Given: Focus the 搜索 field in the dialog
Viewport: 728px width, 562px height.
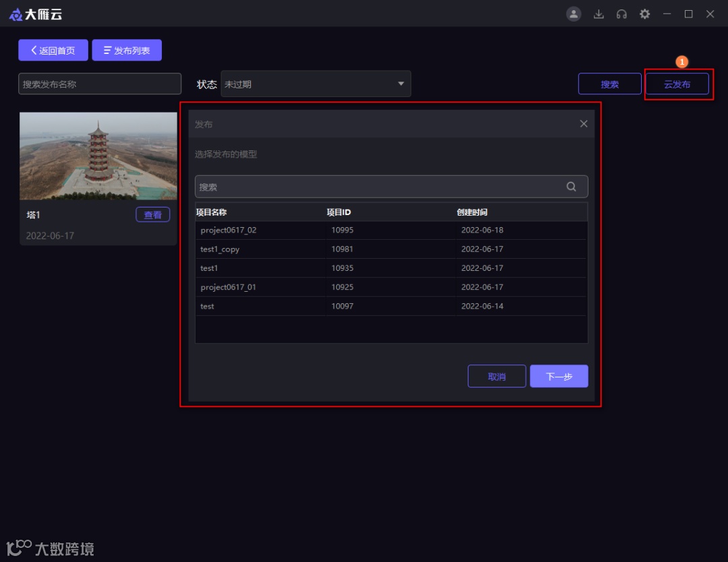Looking at the screenshot, I should click(x=392, y=187).
